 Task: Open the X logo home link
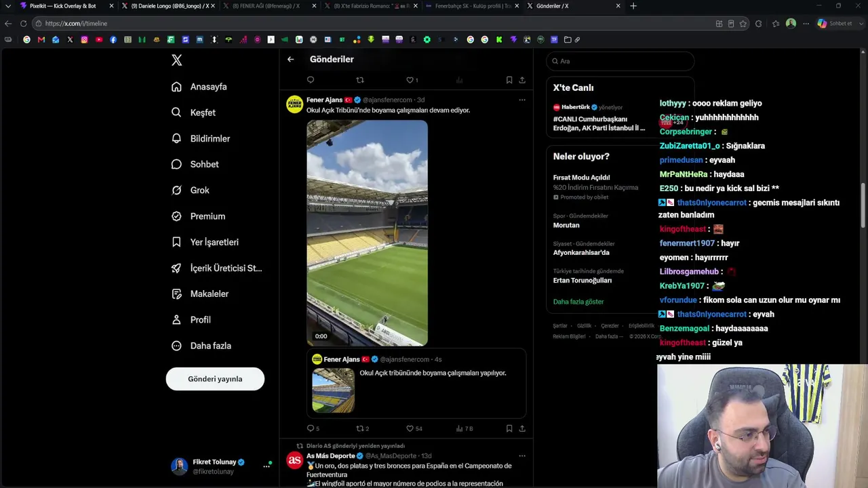pos(177,60)
